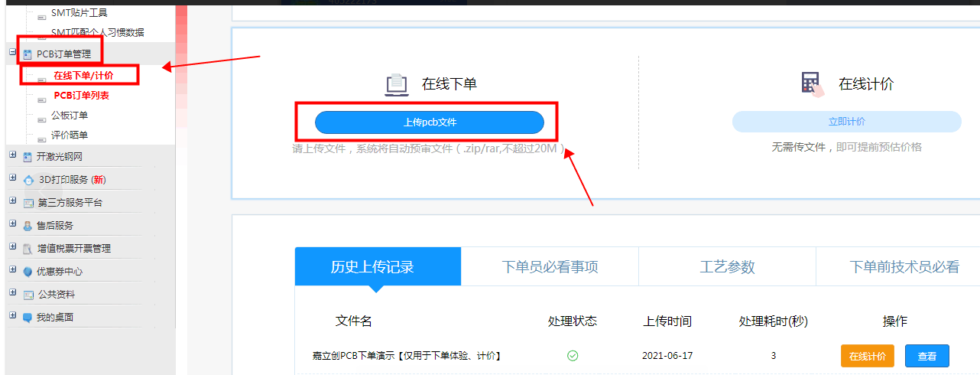Expand the 第三方服务平台 tree node
The image size is (980, 375).
[x=12, y=201]
